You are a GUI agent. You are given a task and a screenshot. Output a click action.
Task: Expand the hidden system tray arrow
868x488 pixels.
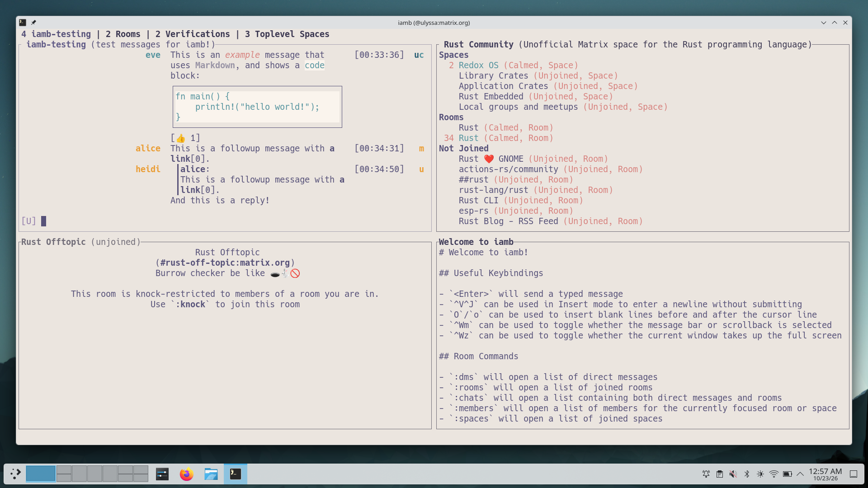tap(800, 474)
